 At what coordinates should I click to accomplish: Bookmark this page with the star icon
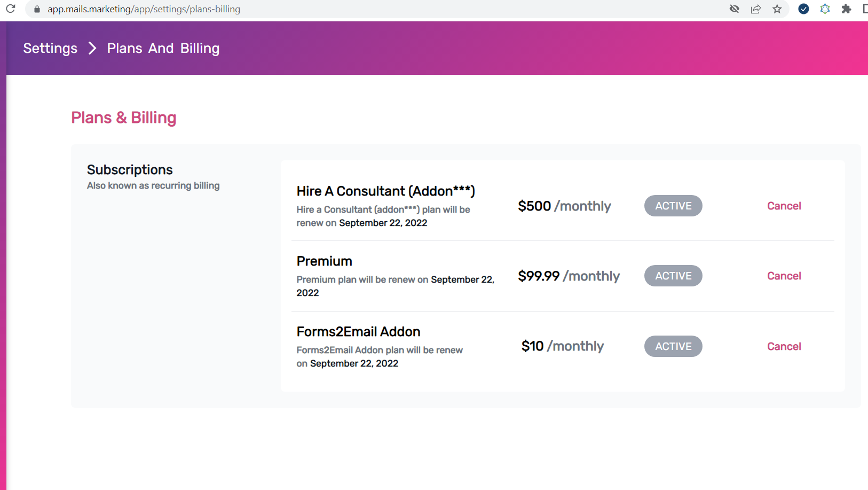pos(777,9)
